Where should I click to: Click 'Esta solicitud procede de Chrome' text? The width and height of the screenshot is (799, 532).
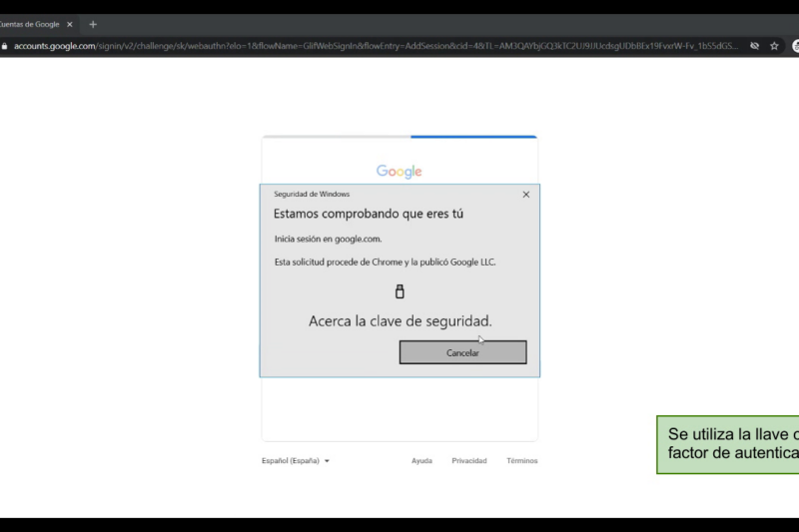pyautogui.click(x=339, y=262)
